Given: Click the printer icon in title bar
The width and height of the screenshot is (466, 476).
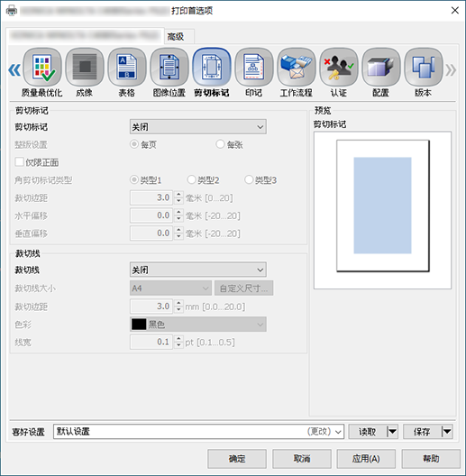Looking at the screenshot, I should point(12,11).
